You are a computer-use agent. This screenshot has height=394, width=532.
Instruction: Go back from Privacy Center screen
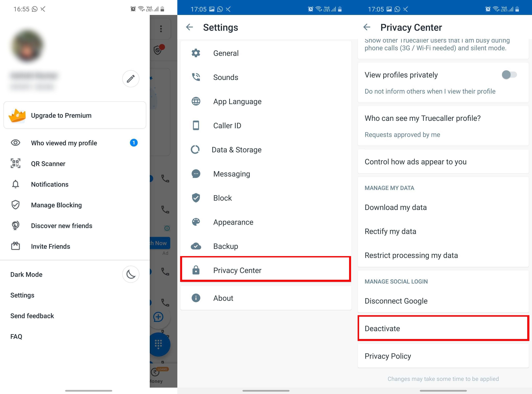[367, 27]
